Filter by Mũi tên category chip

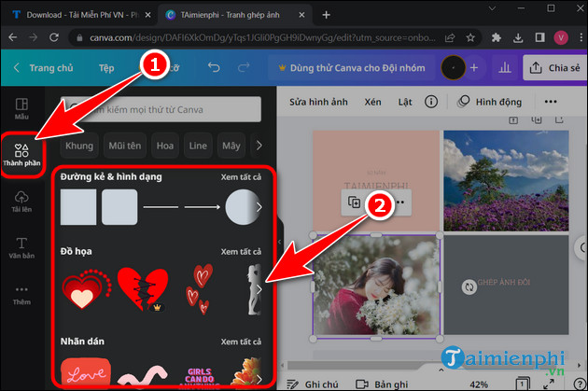point(125,146)
